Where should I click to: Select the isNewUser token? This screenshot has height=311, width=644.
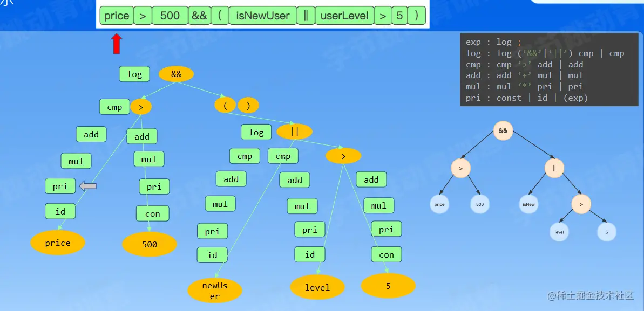tap(263, 16)
